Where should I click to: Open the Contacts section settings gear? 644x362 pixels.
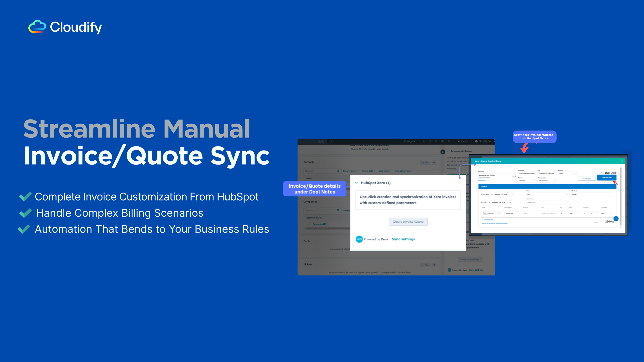(434, 163)
